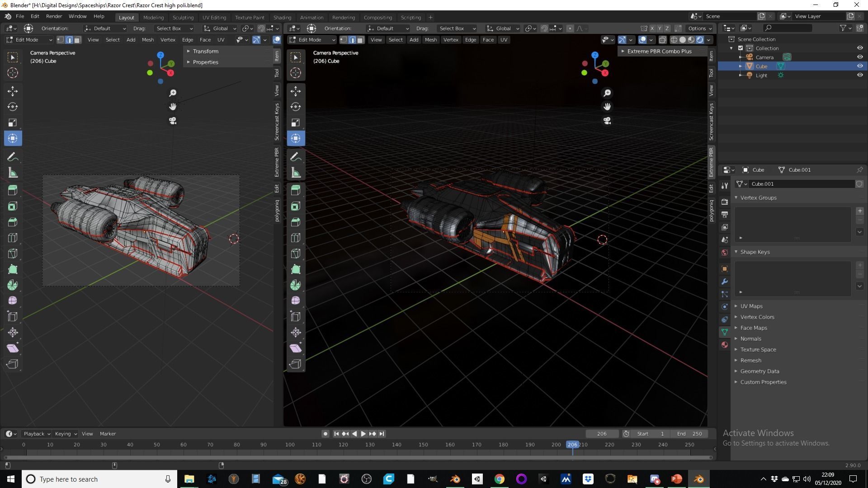Select the Move tool in left viewport

pos(13,91)
